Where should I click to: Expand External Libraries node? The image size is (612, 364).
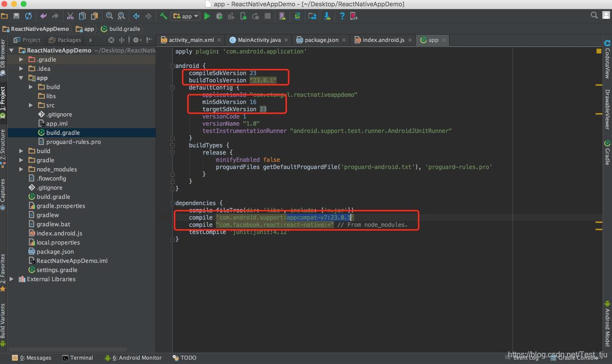tap(11, 279)
